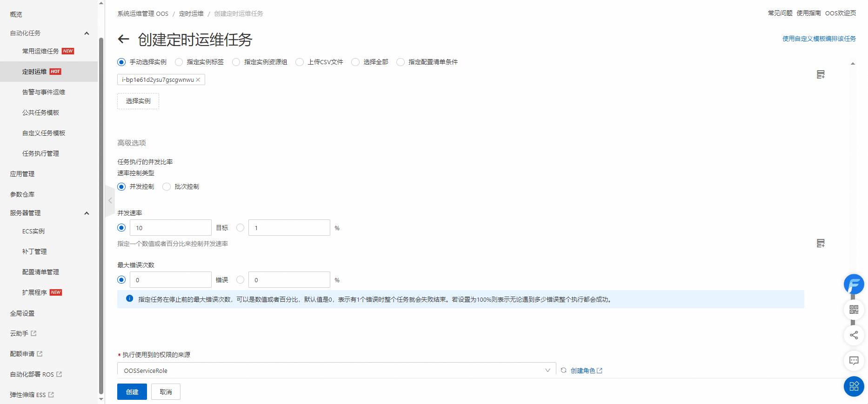Select 指定实例资源组 radio option

[x=236, y=62]
